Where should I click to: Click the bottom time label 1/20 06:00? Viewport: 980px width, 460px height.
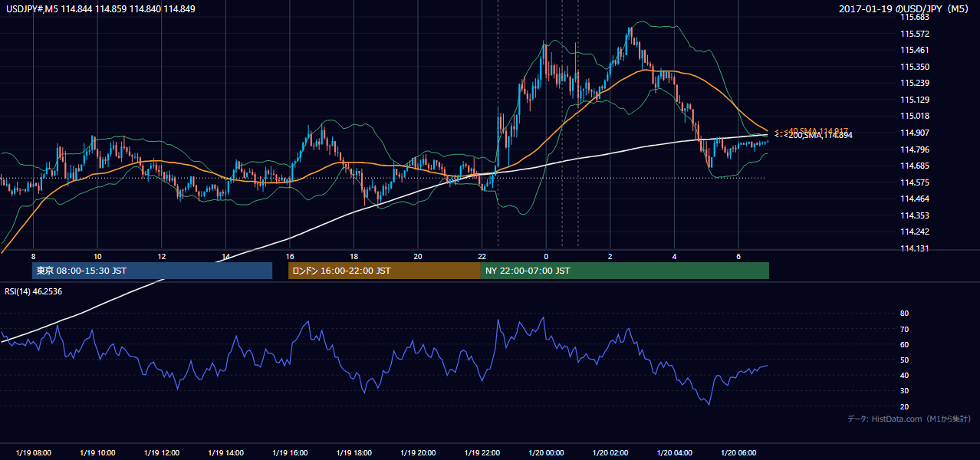coord(738,452)
